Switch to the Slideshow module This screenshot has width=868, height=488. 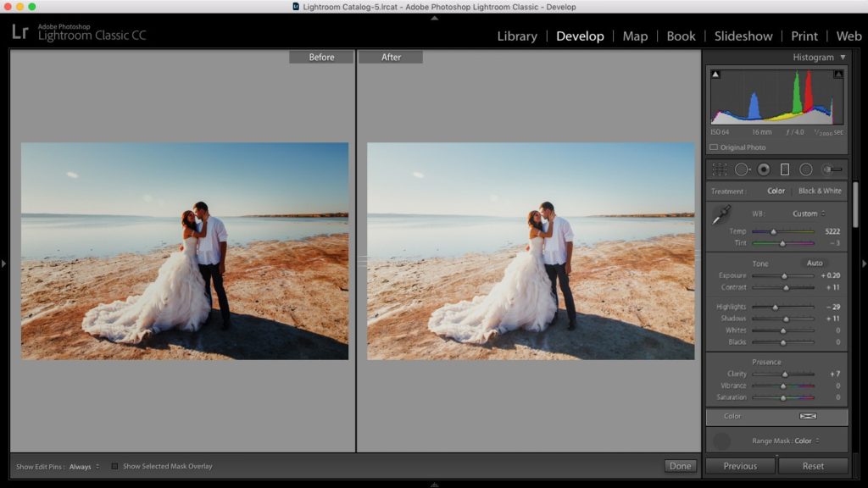pos(743,36)
